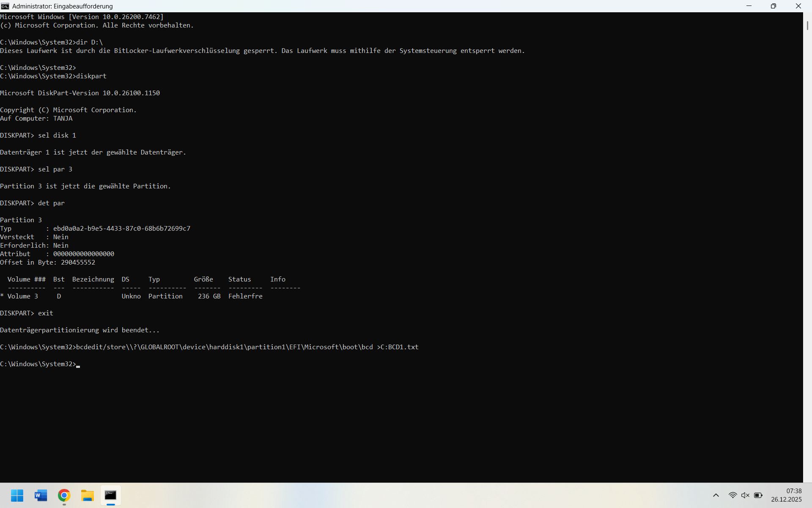
Task: Expand the hidden tray icons chevron
Action: 716,495
